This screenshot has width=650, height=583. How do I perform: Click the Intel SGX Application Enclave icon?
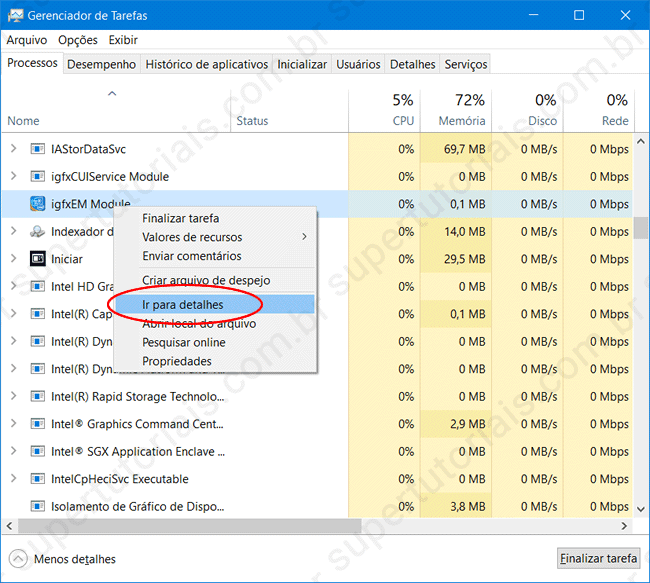click(37, 452)
